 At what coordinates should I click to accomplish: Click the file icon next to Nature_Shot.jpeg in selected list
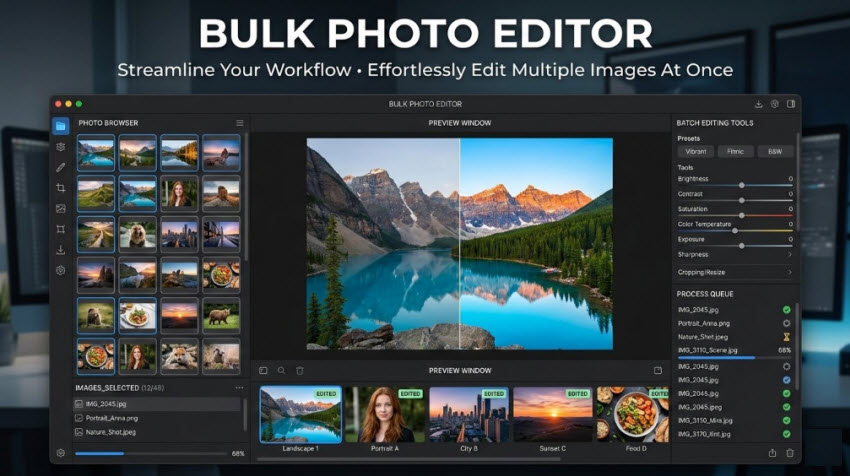pyautogui.click(x=79, y=432)
